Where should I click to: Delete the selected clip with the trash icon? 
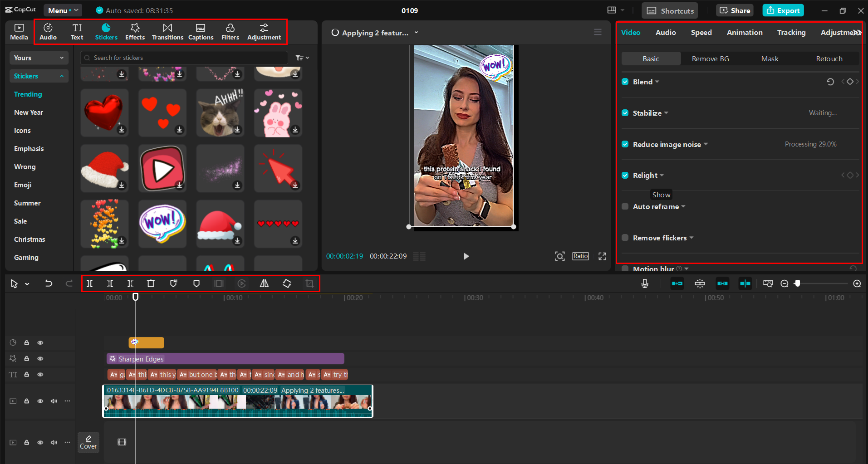pyautogui.click(x=151, y=283)
